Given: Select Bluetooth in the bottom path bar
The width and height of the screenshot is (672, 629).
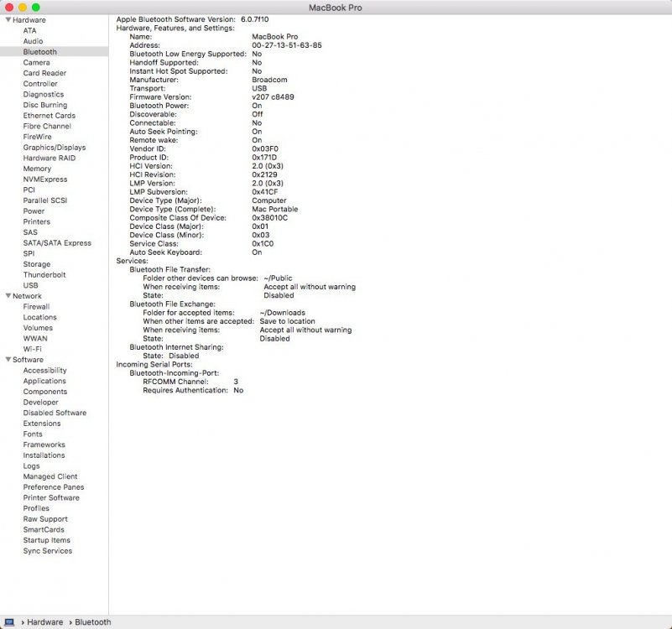Looking at the screenshot, I should 93,621.
